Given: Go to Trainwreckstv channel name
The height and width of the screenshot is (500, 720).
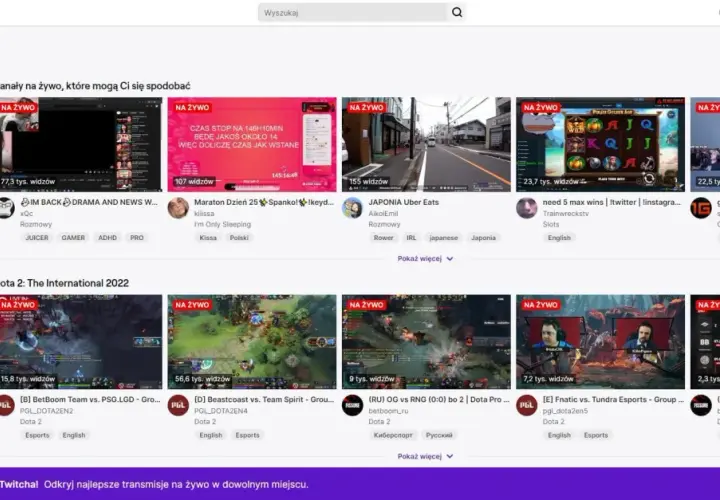Looking at the screenshot, I should tap(565, 213).
